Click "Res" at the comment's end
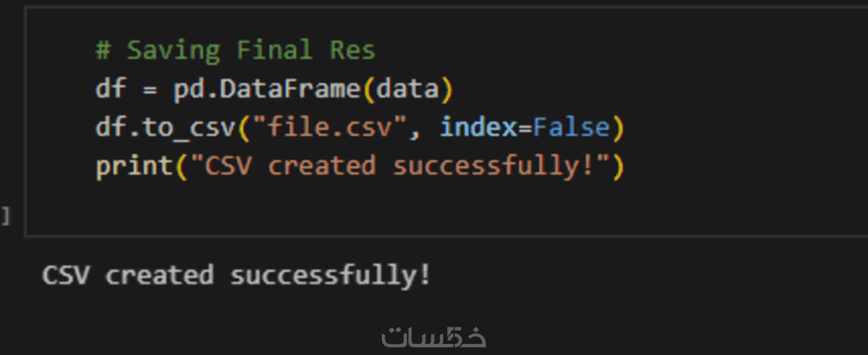 353,50
